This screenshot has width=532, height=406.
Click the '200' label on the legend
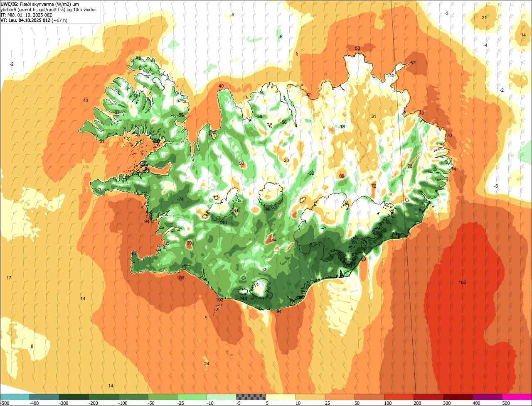(418, 403)
